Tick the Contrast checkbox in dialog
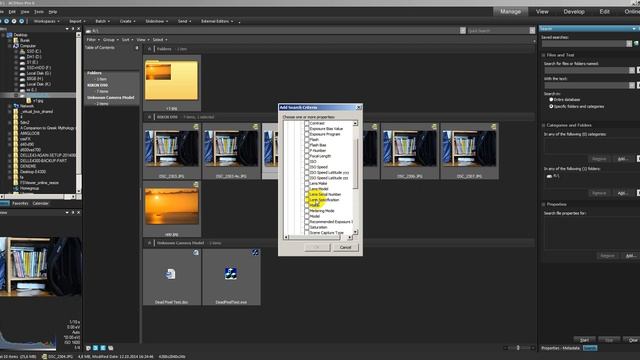 click(x=307, y=123)
